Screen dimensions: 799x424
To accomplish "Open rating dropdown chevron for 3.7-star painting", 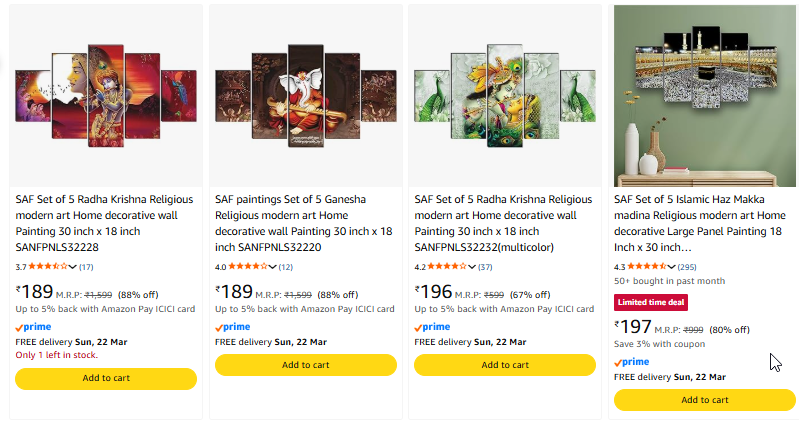I will pos(73,267).
